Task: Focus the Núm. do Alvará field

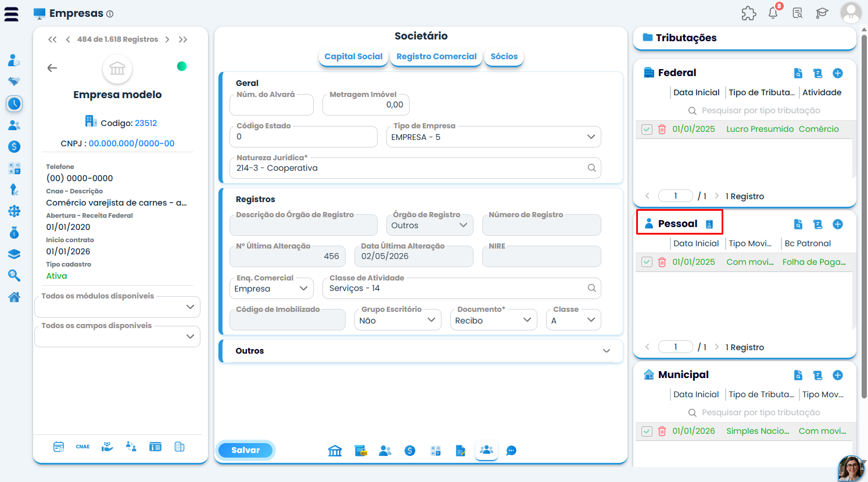Action: (x=271, y=105)
